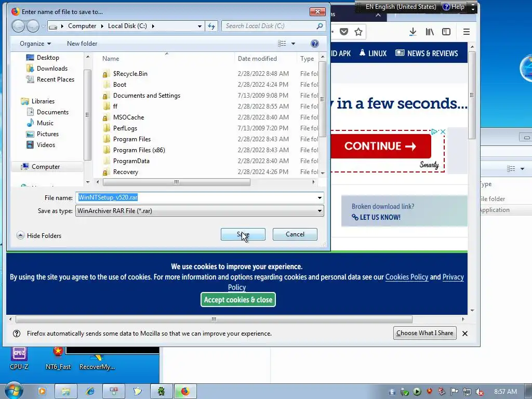532x399 pixels.
Task: Open the Save as type combo box
Action: 199,211
